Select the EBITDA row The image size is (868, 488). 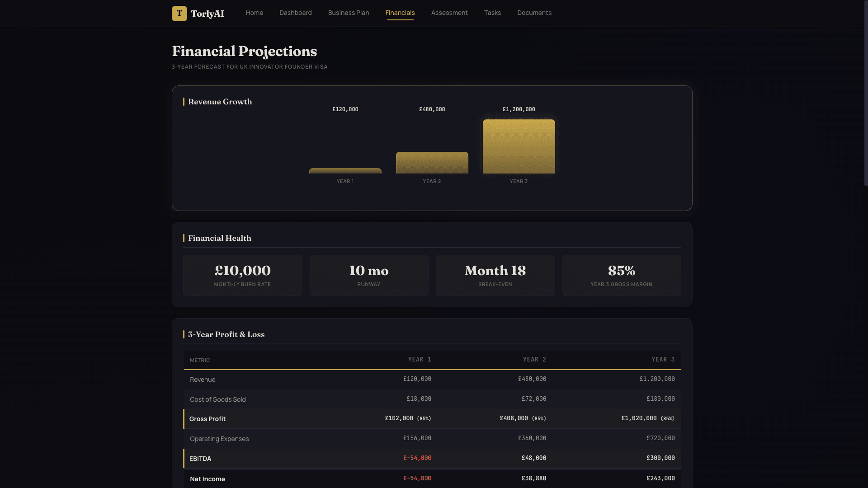(x=432, y=458)
